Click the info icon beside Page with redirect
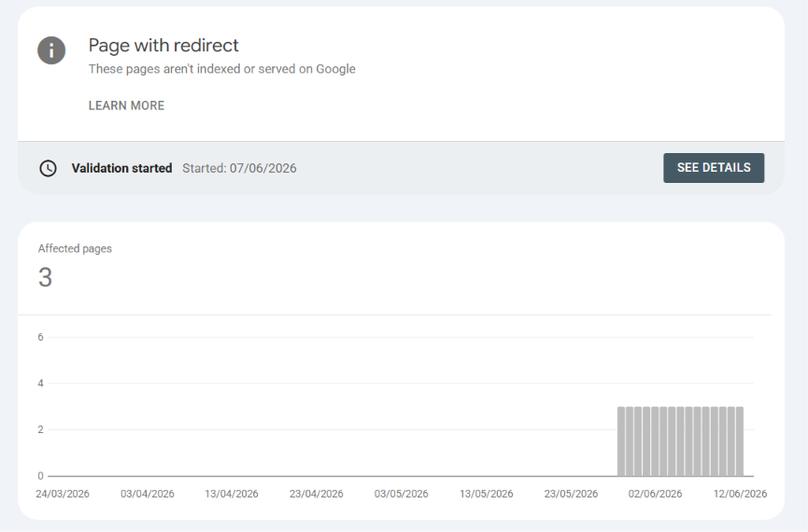 pyautogui.click(x=51, y=50)
